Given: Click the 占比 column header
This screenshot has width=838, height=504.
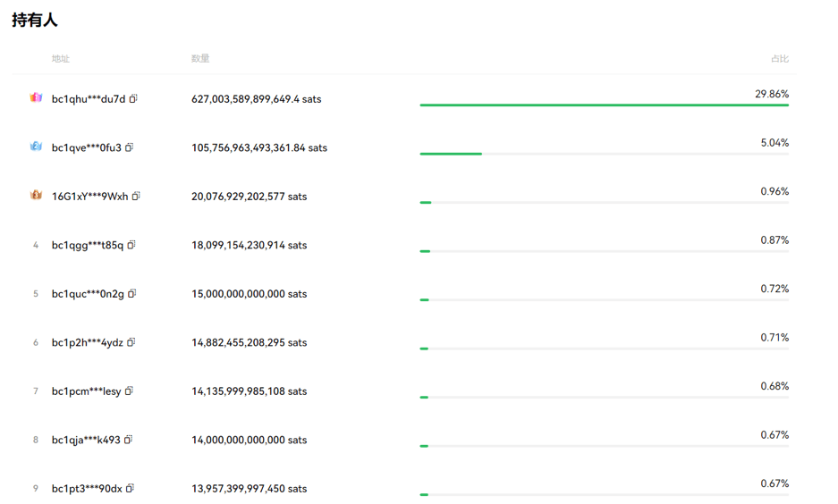Looking at the screenshot, I should pos(779,59).
